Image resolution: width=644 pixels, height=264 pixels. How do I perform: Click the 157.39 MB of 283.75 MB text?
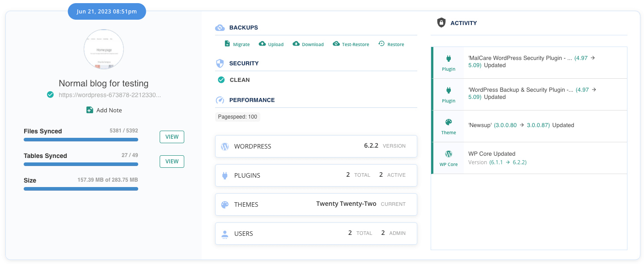pos(108,180)
